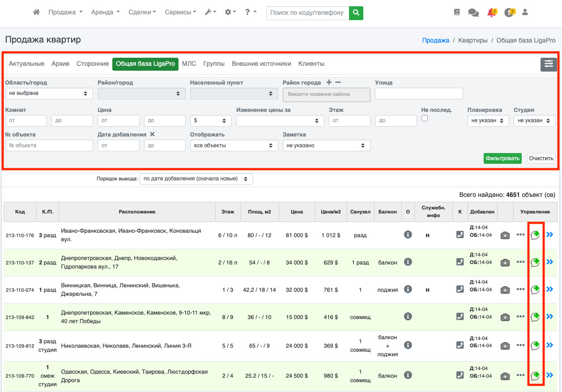The image size is (562, 392).
Task: Expand the 'Отображать' dropdown
Action: 233,145
